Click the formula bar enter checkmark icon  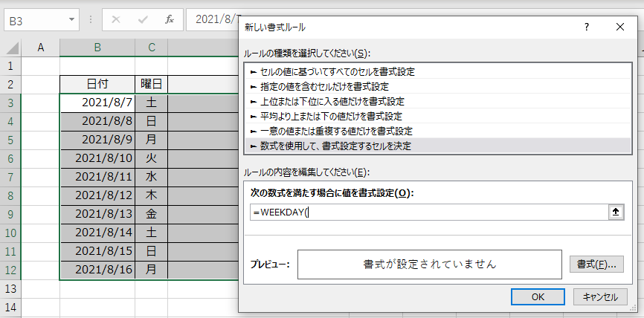coord(143,19)
